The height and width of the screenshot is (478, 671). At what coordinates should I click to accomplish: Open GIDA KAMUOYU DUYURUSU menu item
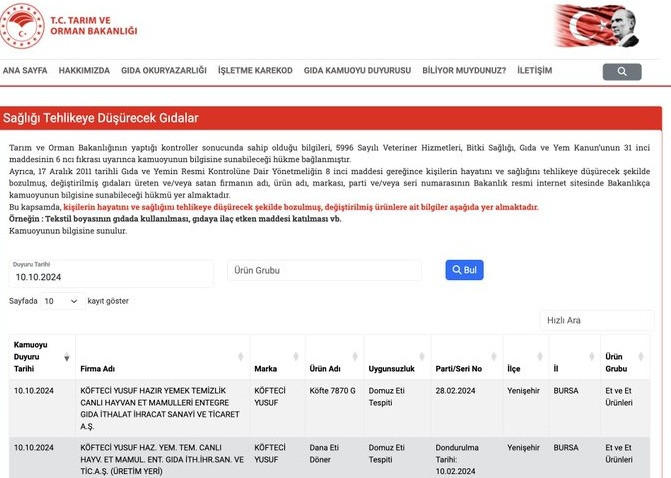(x=357, y=71)
